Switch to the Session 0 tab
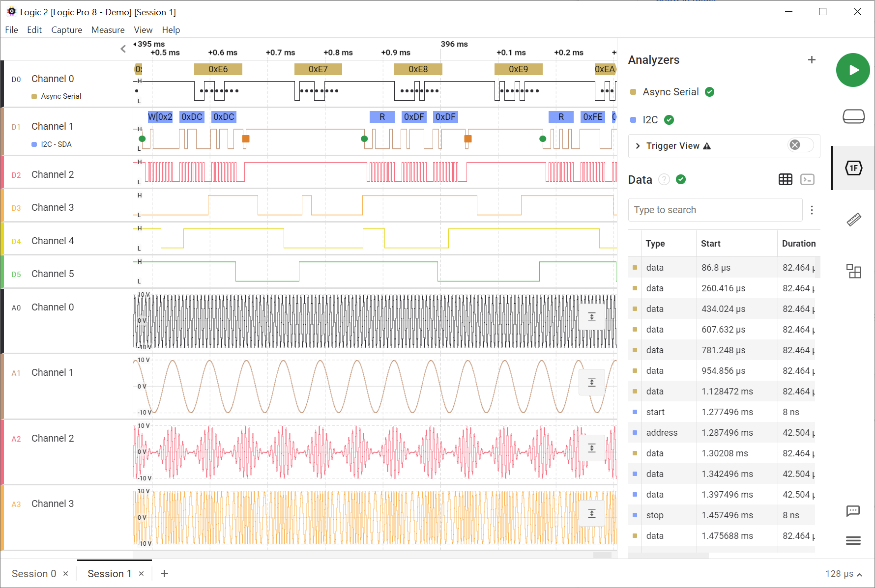The width and height of the screenshot is (875, 588). (34, 574)
